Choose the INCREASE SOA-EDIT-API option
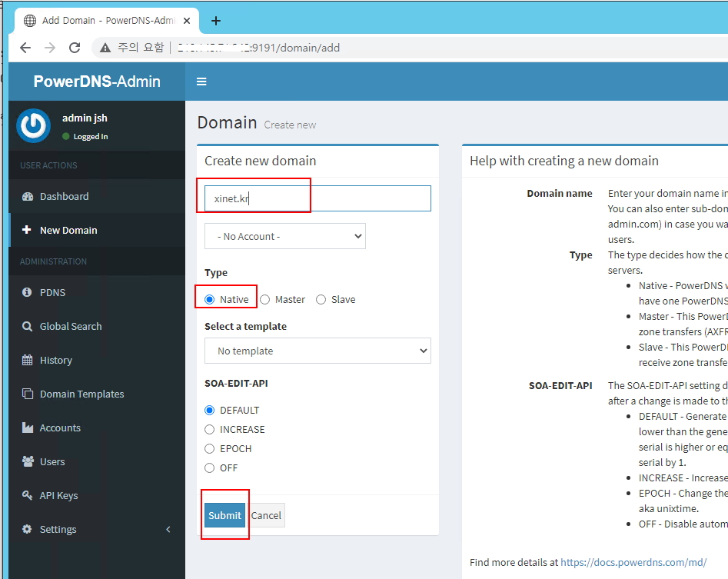Viewport: 728px width, 579px height. tap(210, 430)
